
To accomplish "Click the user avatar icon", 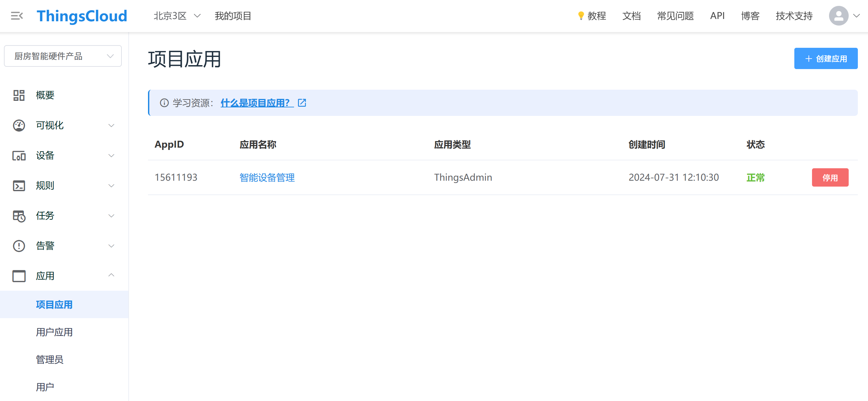I will tap(838, 16).
